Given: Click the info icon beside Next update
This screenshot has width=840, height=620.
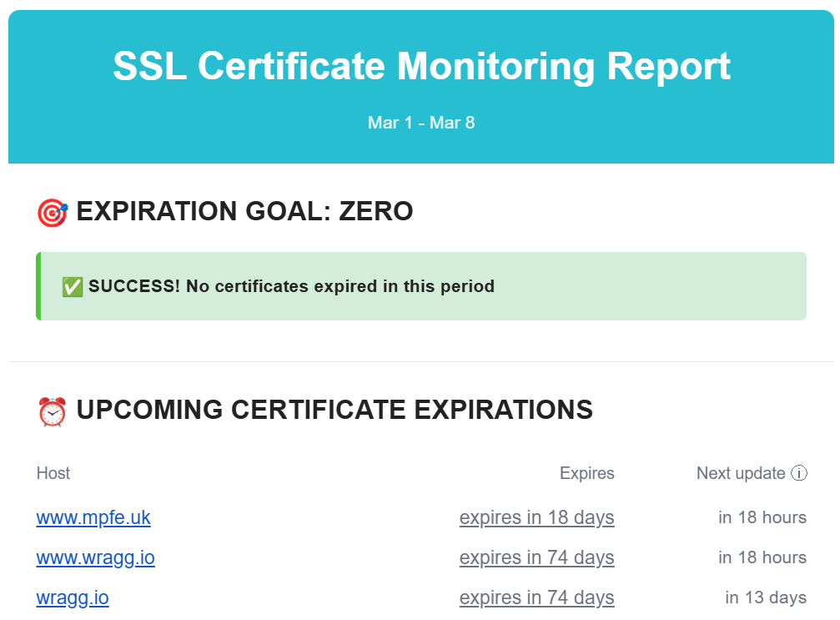Looking at the screenshot, I should coord(798,474).
